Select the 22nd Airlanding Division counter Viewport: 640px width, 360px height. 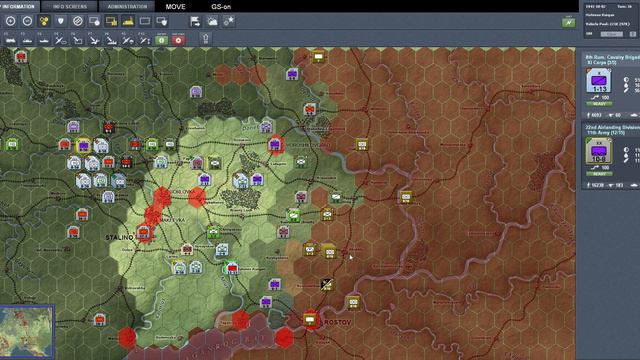[599, 151]
